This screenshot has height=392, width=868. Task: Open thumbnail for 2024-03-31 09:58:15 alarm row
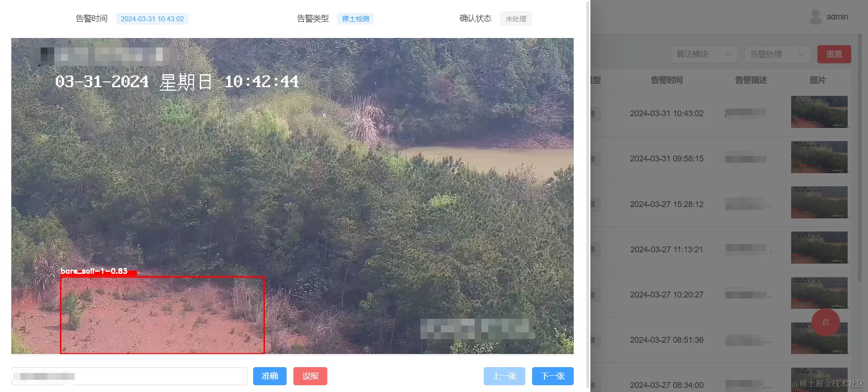tap(819, 157)
